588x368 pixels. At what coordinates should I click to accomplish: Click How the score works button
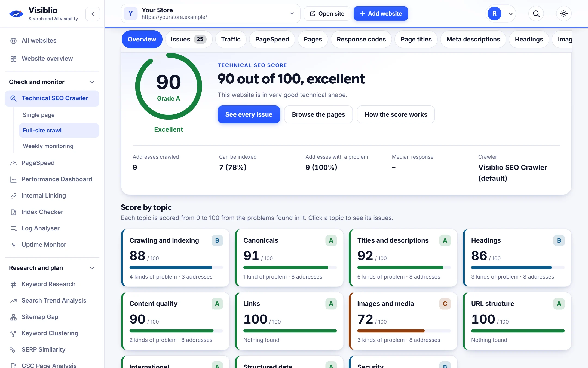pyautogui.click(x=396, y=114)
